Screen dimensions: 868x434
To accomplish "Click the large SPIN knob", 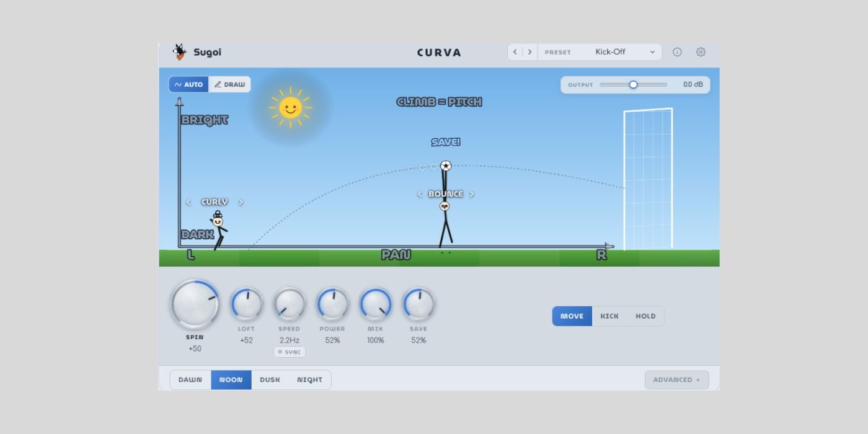I will (195, 304).
